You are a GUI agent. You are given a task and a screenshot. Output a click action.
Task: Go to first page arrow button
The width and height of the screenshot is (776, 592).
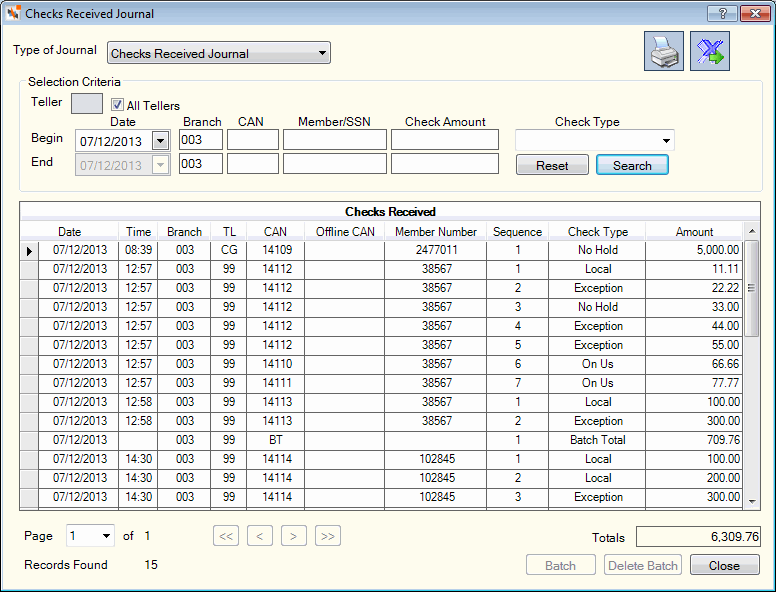coord(226,536)
